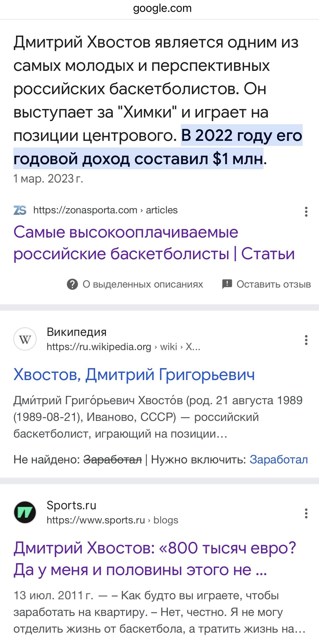The height and width of the screenshot is (644, 319).
Task: Click the feedback exclamation icon
Action: tap(227, 284)
